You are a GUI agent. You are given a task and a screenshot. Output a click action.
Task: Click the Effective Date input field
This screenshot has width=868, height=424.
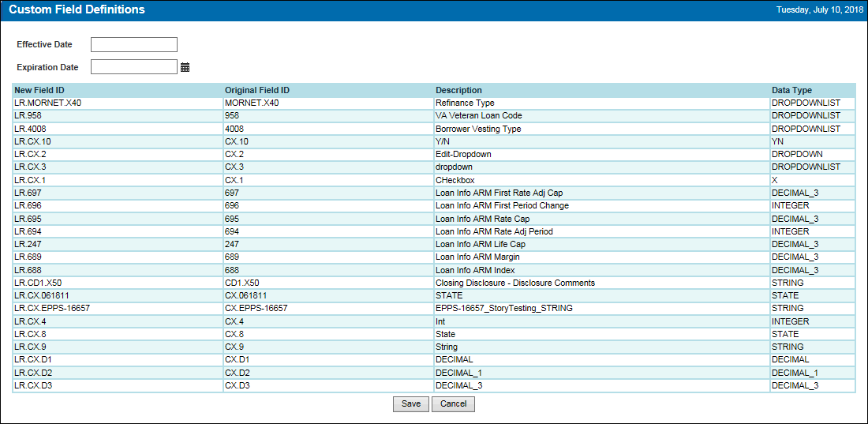[x=134, y=44]
